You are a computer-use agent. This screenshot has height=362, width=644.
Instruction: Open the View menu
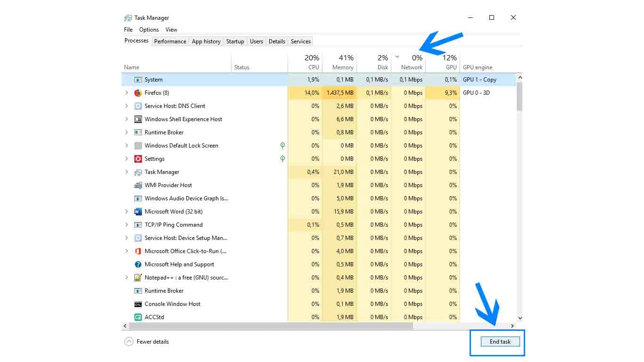[x=171, y=30]
